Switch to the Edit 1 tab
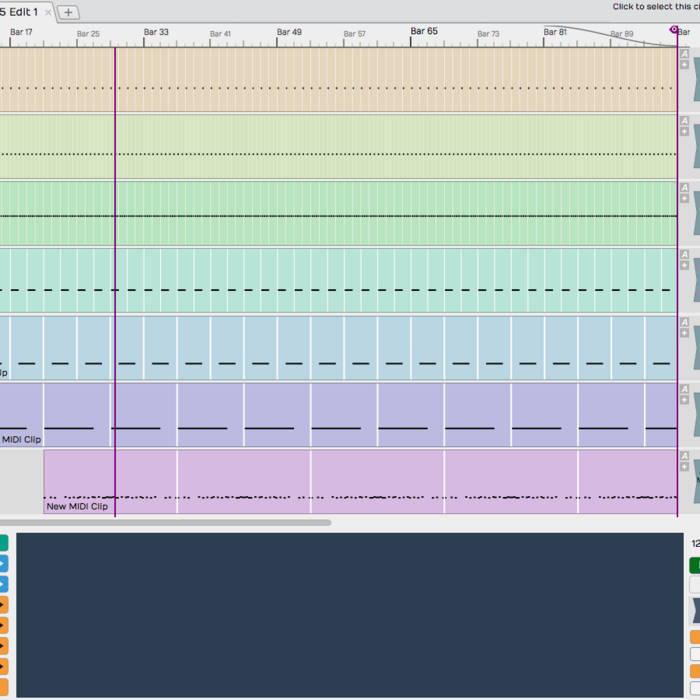 pos(20,12)
